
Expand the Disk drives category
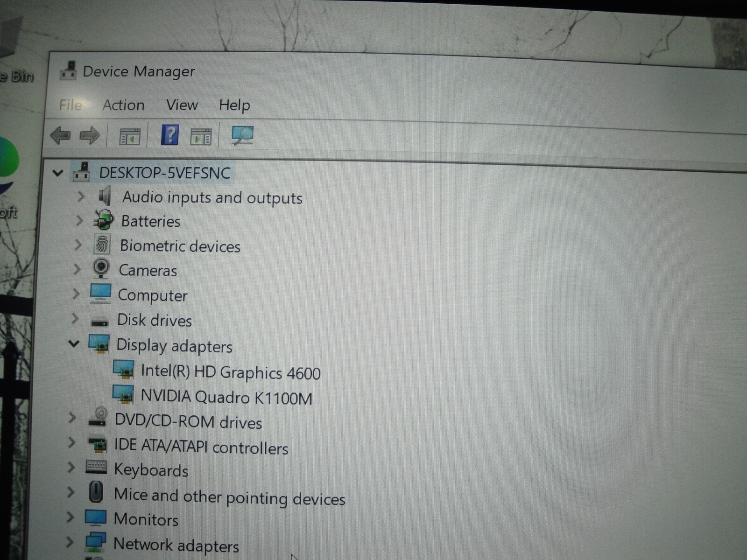(75, 319)
